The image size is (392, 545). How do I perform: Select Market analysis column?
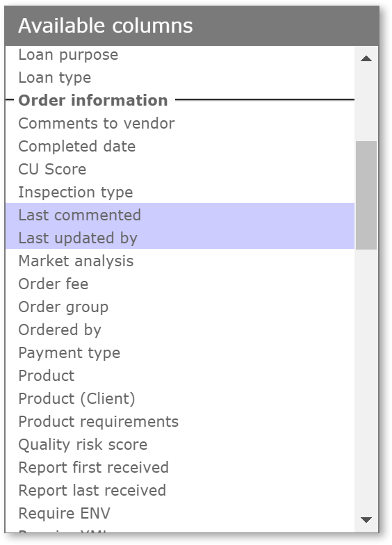pos(180,261)
